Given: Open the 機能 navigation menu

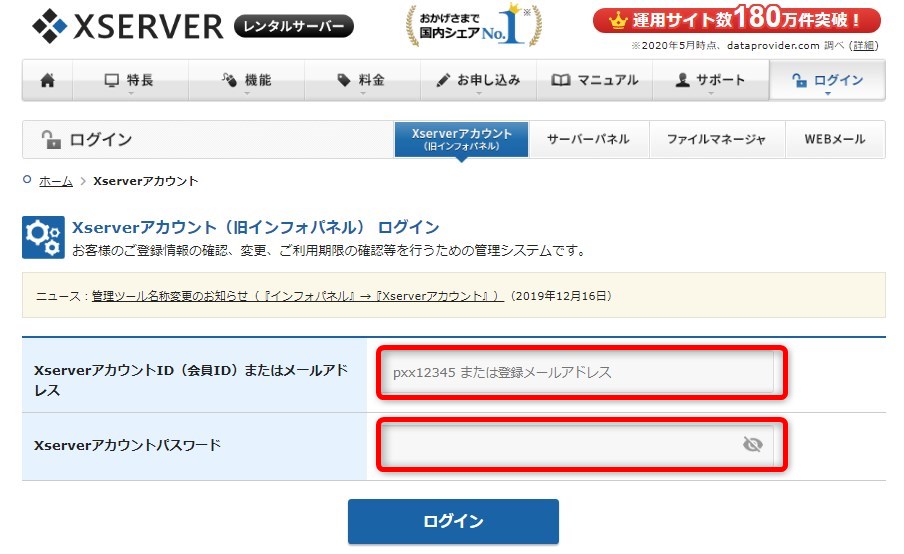Looking at the screenshot, I should coord(247,80).
